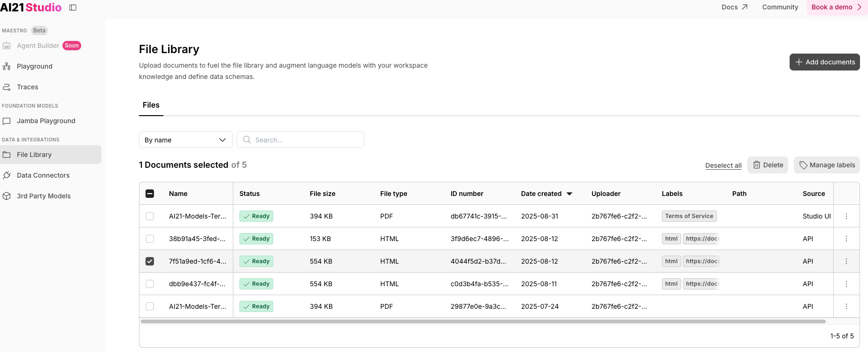The image size is (868, 352).
Task: Click the Uploader column header
Action: [x=606, y=194]
